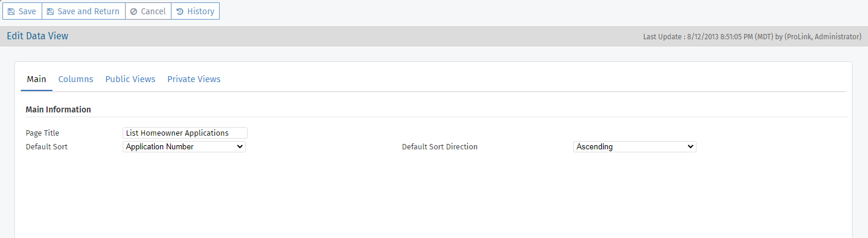The image size is (868, 238).
Task: Switch to the Columns tab
Action: pyautogui.click(x=76, y=79)
